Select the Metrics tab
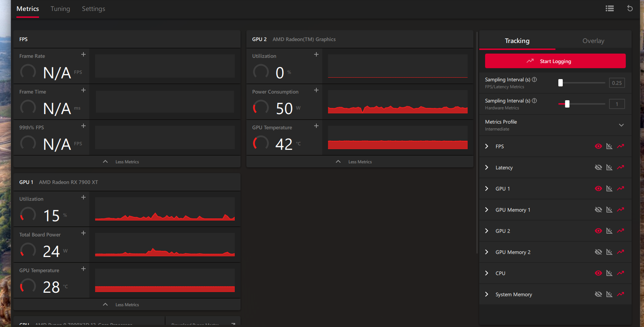 pos(28,9)
